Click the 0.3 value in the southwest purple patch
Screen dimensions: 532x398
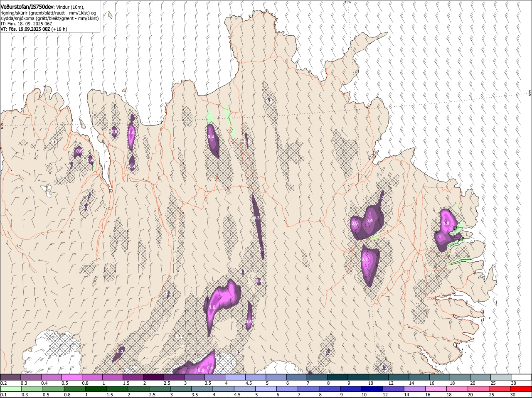coord(121,351)
